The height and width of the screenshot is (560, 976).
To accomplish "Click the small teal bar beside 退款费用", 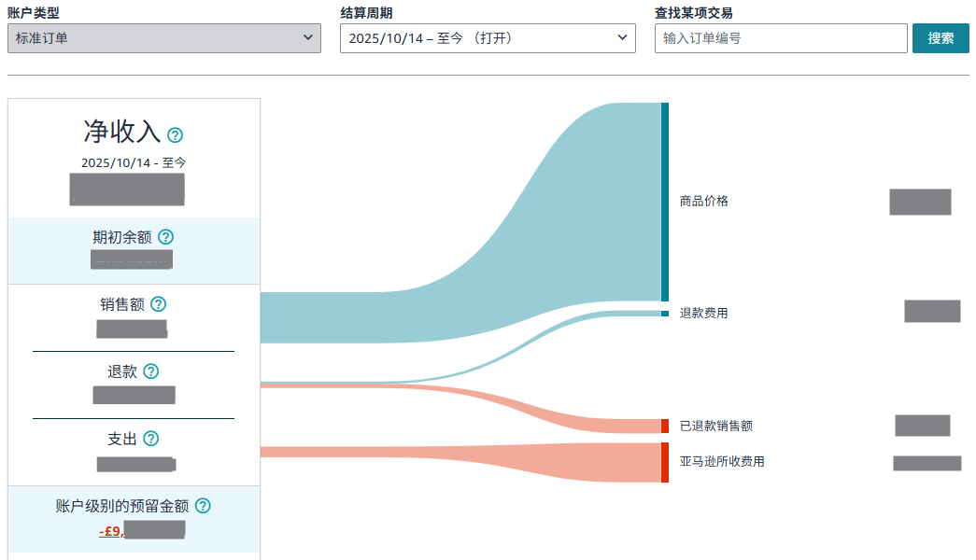I will click(665, 314).
